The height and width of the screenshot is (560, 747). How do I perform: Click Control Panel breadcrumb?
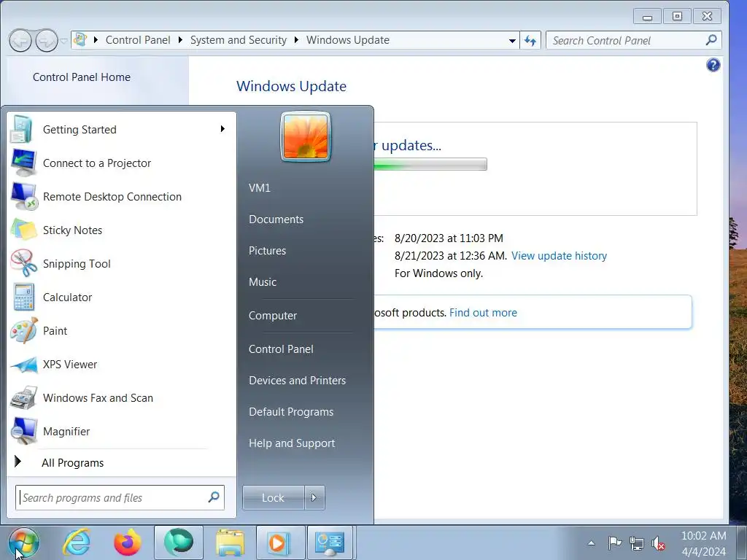pyautogui.click(x=138, y=40)
